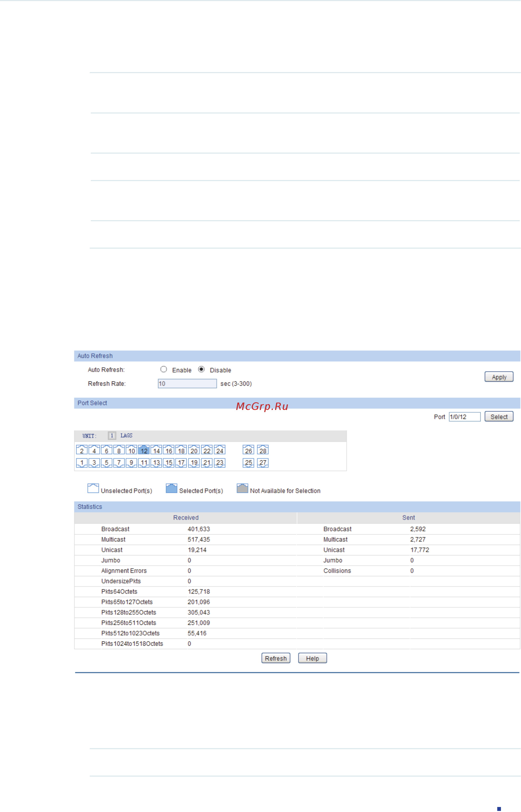Click Received Broadcast value 401,633
521x812 pixels.
[x=199, y=529]
